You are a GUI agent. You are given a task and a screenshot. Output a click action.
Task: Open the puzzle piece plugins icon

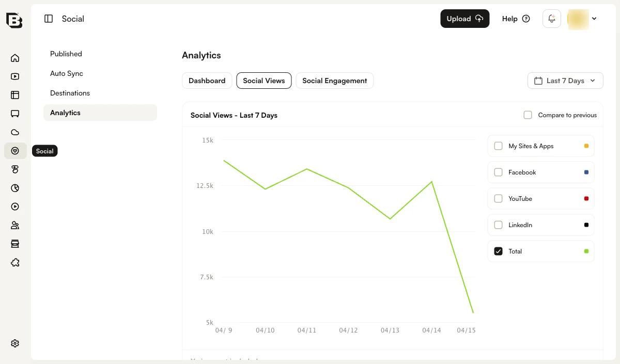click(15, 262)
